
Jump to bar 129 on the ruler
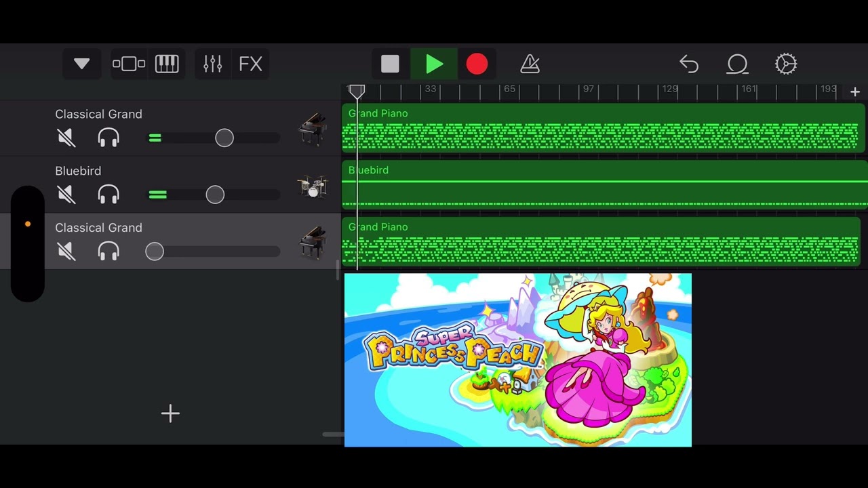[x=670, y=89]
